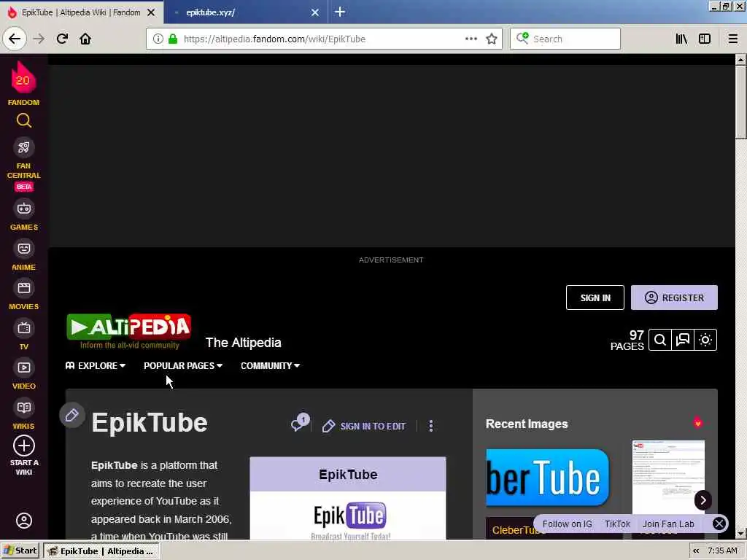Open Firefox hamburger menu
Image resolution: width=747 pixels, height=560 pixels.
[x=732, y=39]
